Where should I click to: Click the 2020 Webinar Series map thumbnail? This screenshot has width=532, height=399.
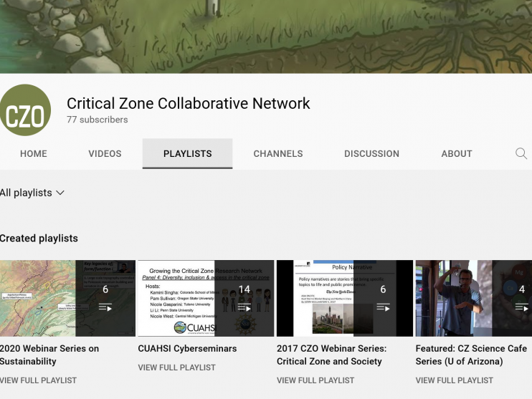coord(67,298)
